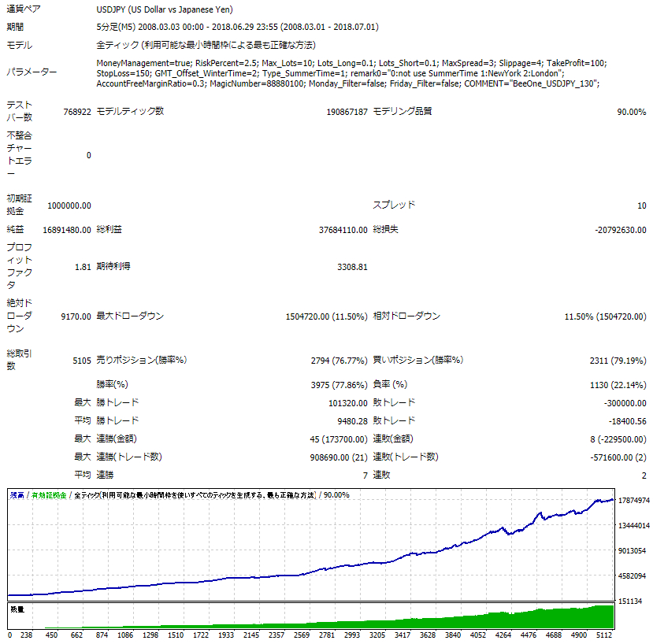The height and width of the screenshot is (644, 653).
Task: Click the short positions value 2794 (76.77%)
Action: (x=339, y=361)
